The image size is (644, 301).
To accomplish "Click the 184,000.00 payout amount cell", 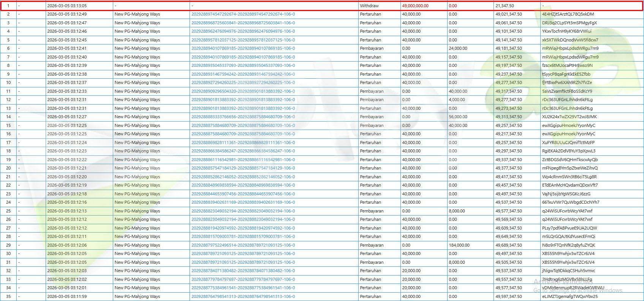I will (459, 245).
